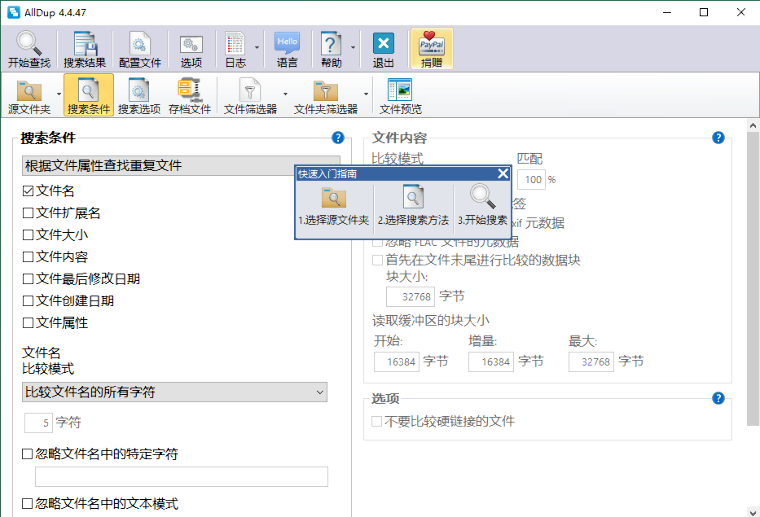The width and height of the screenshot is (760, 517).
Task: Click the vertical scrollbar down arrow
Action: pyautogui.click(x=753, y=512)
